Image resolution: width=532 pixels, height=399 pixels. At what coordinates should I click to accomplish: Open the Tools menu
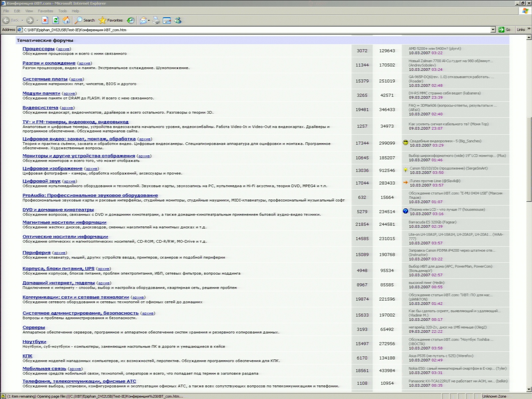(62, 11)
